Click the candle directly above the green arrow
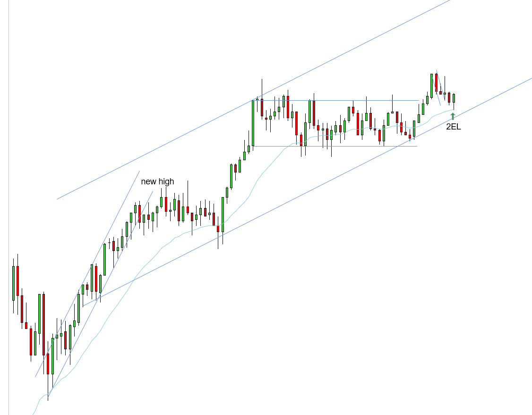This screenshot has width=532, height=415. [x=454, y=98]
